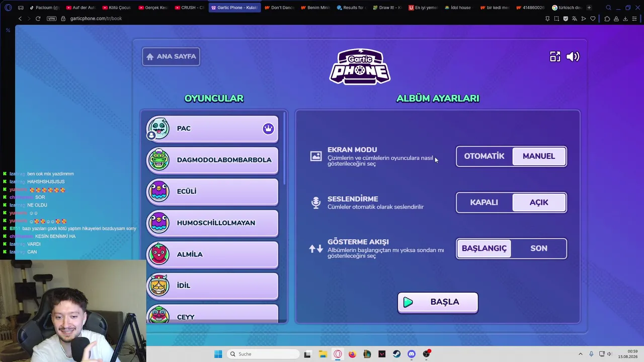The height and width of the screenshot is (362, 644).
Task: Click the ANA SAYFA home button
Action: pos(171,57)
